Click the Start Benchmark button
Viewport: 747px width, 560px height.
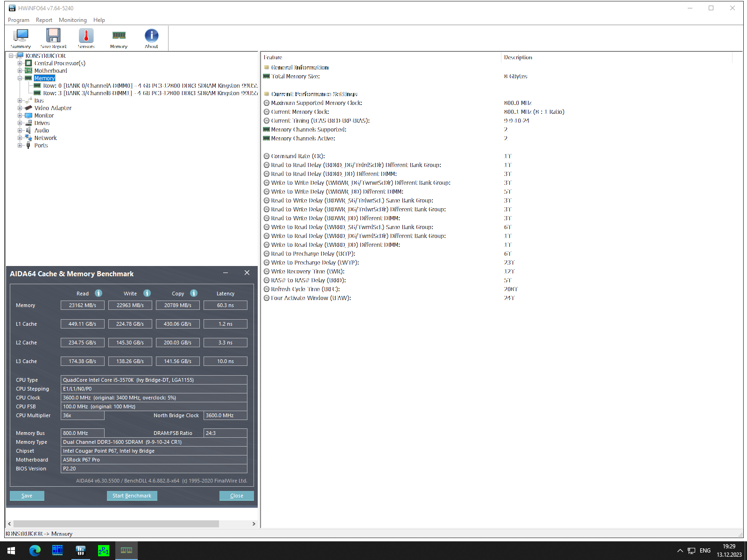tap(132, 496)
